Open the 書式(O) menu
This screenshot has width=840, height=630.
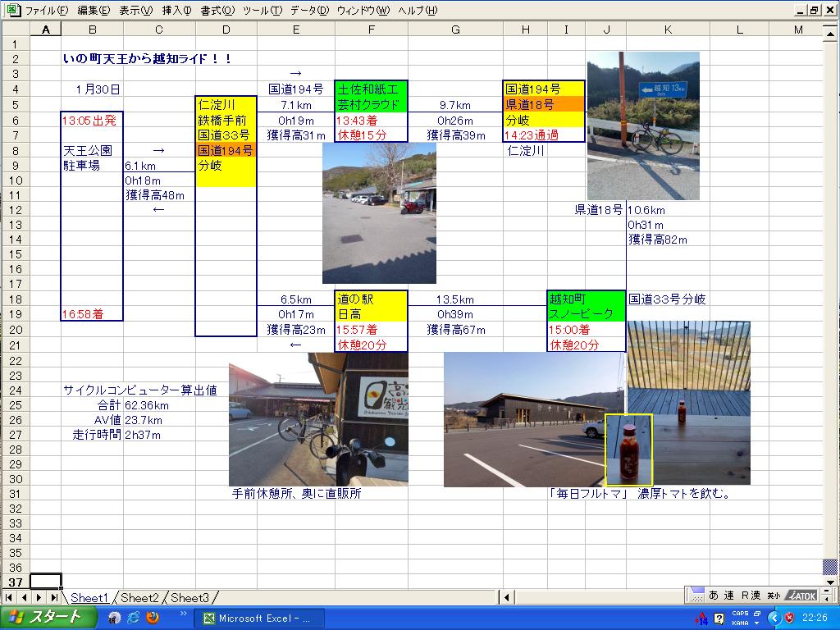(x=217, y=11)
